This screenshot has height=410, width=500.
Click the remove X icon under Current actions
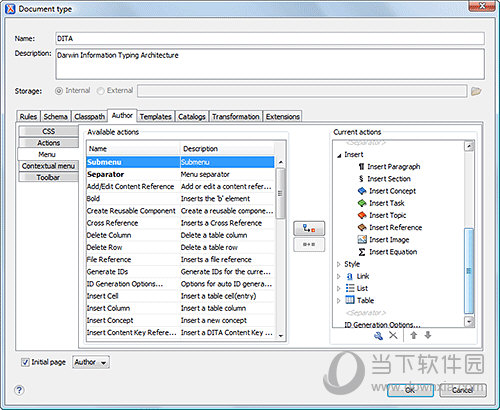pyautogui.click(x=393, y=335)
